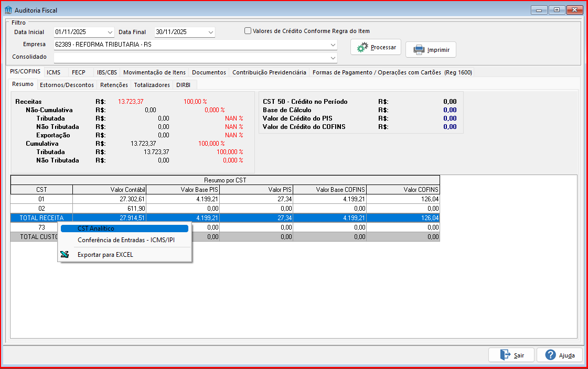Click the CST column header

[x=41, y=190]
